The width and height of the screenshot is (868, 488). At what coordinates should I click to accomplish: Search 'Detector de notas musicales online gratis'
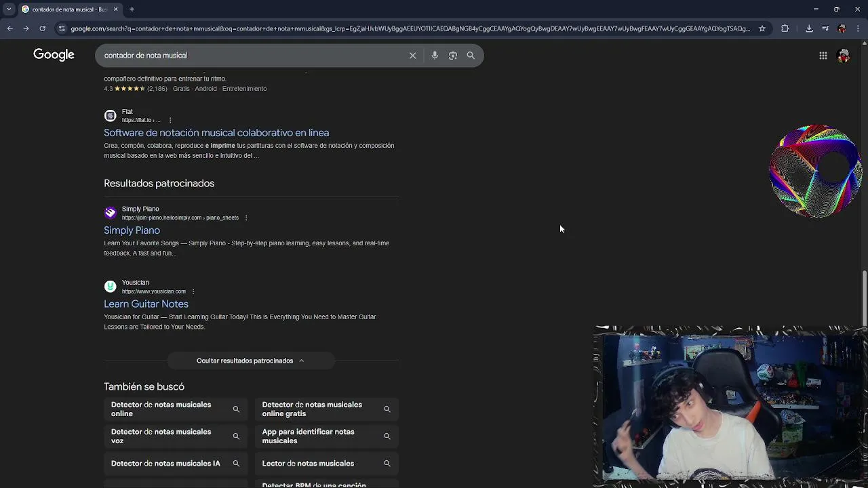tap(327, 409)
